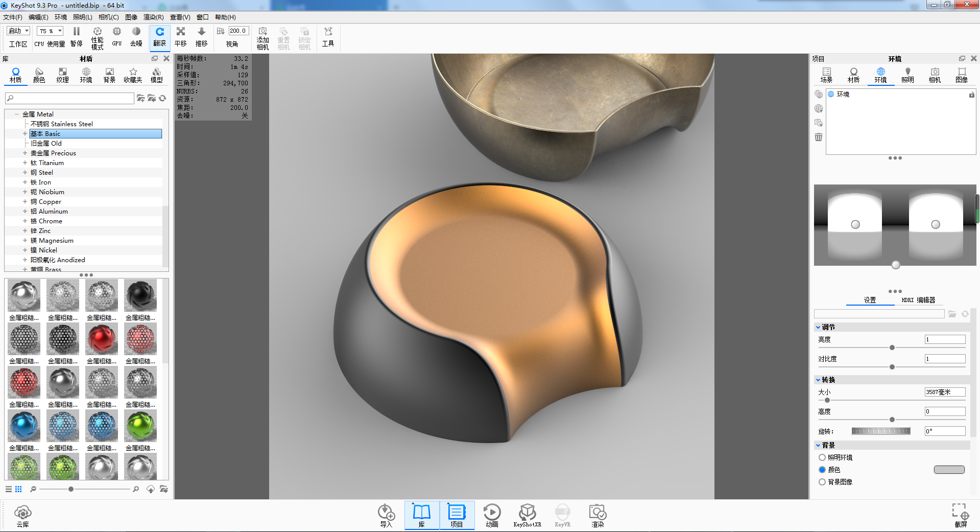Switch to HDRI 编辑器 tab

918,300
